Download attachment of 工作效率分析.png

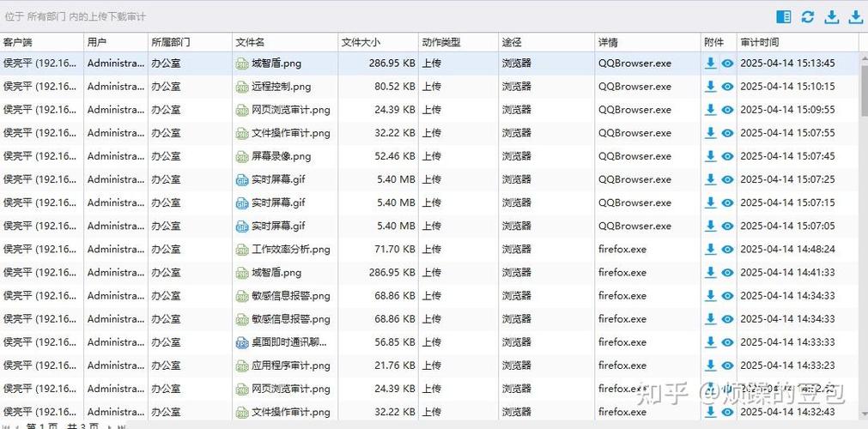pyautogui.click(x=710, y=249)
